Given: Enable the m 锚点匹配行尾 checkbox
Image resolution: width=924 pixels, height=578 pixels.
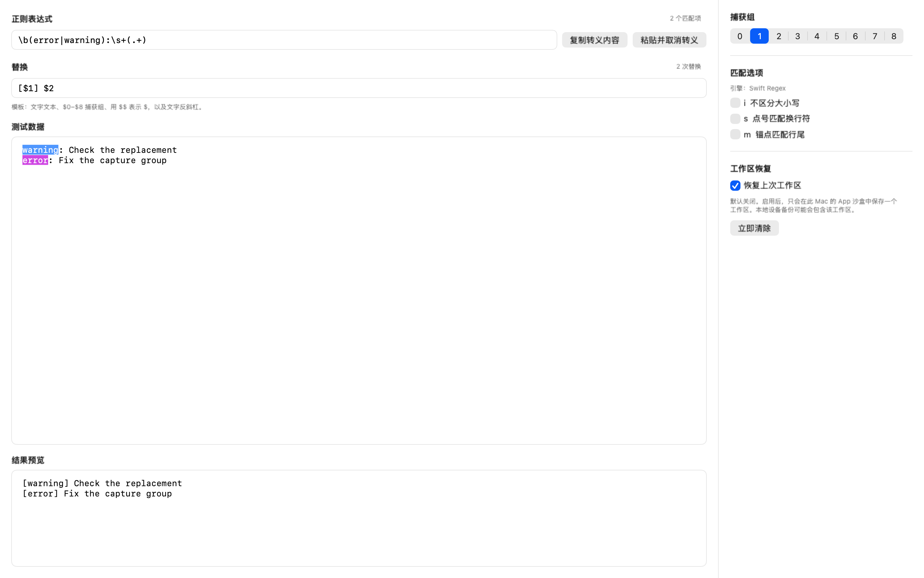Looking at the screenshot, I should point(735,135).
